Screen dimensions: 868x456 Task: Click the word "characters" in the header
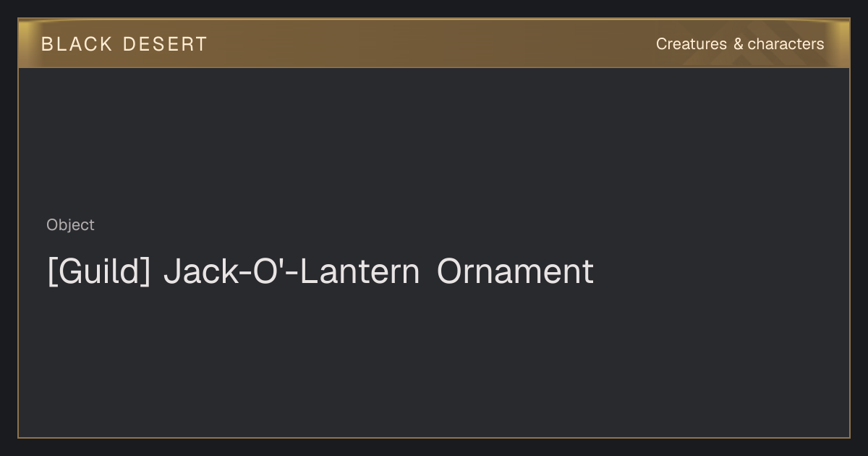(x=786, y=44)
